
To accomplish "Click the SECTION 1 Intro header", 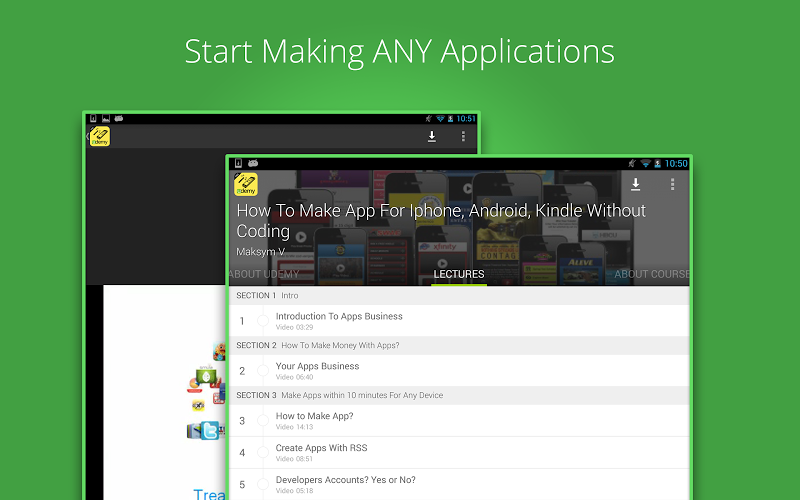I will click(x=459, y=295).
